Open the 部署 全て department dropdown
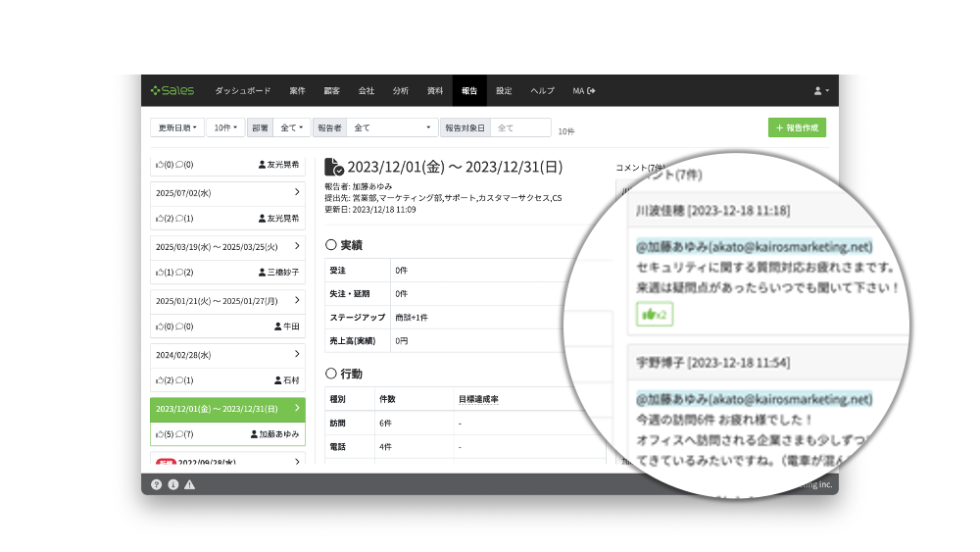 (291, 127)
